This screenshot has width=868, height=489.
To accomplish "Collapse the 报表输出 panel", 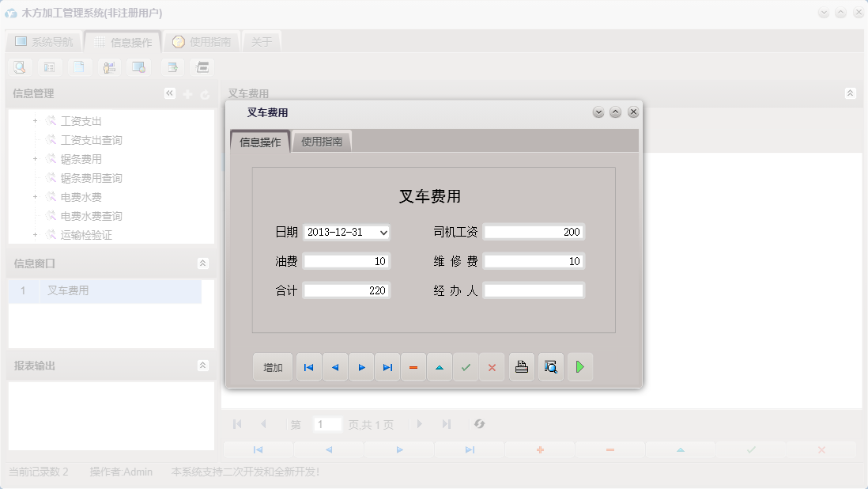I will [203, 366].
